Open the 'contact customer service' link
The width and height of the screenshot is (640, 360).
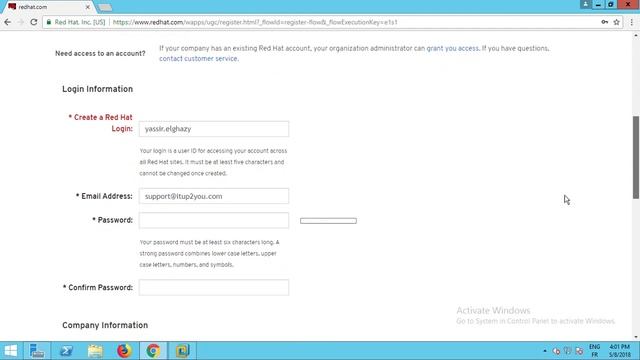click(198, 59)
